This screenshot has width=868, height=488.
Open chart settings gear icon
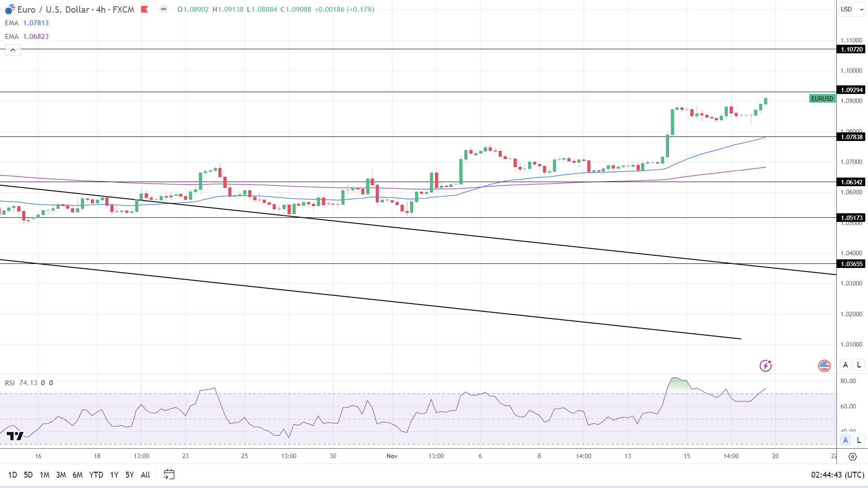tap(853, 457)
